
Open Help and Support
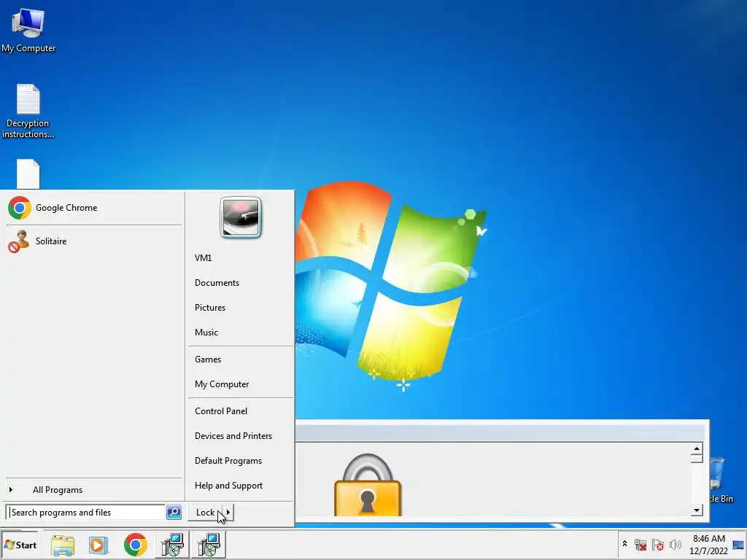(x=228, y=485)
